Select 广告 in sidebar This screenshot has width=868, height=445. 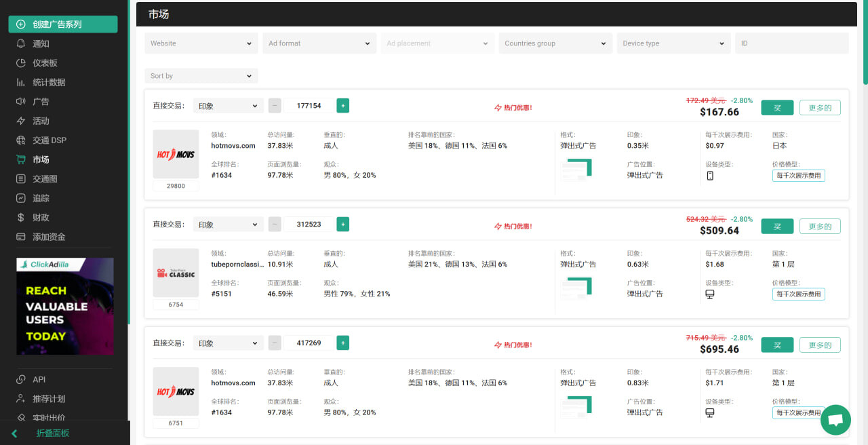coord(41,102)
